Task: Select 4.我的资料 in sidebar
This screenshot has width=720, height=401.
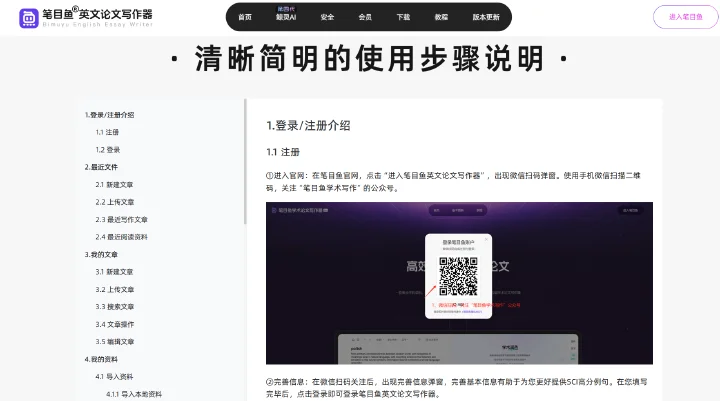Action: click(x=101, y=359)
